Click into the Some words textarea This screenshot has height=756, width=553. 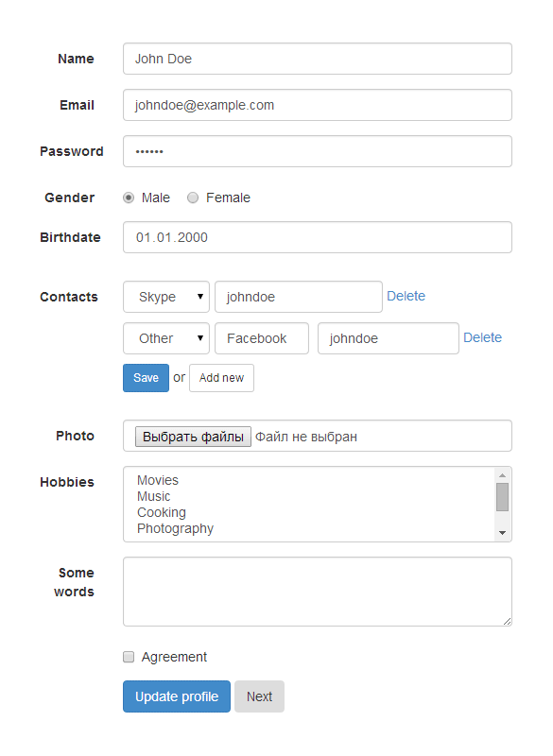[318, 592]
